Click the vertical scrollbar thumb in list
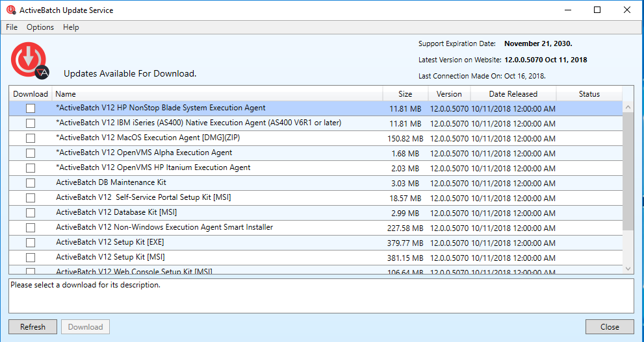The width and height of the screenshot is (644, 342). 628,171
